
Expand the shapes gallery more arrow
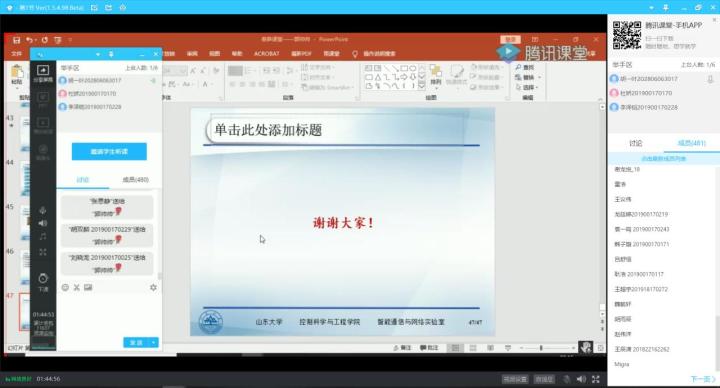click(x=422, y=86)
